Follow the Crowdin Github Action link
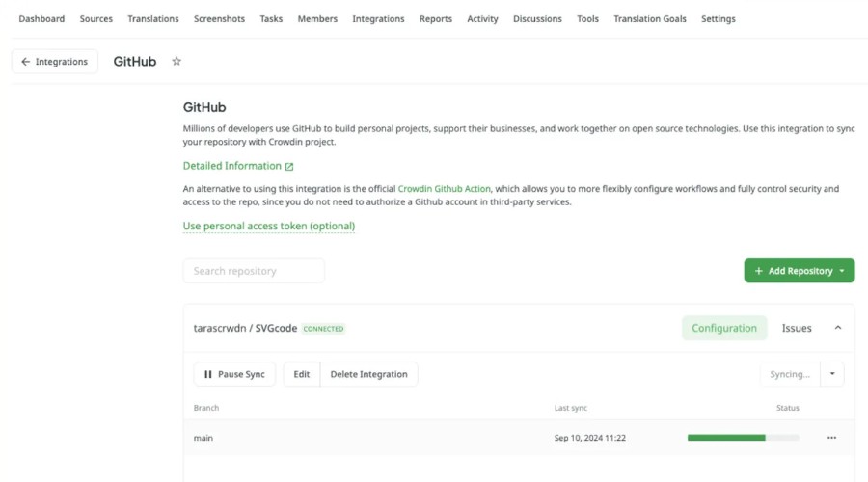This screenshot has height=482, width=868. click(x=444, y=189)
